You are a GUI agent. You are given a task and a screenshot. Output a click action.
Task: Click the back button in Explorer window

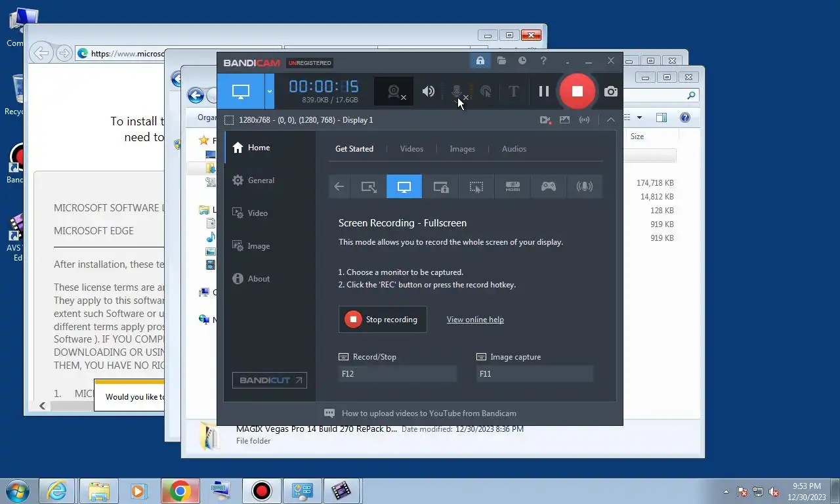(196, 95)
